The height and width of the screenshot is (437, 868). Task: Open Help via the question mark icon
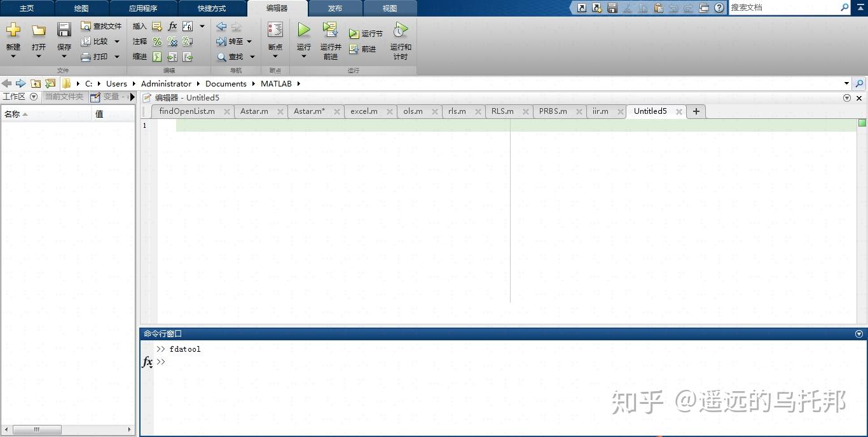[718, 8]
